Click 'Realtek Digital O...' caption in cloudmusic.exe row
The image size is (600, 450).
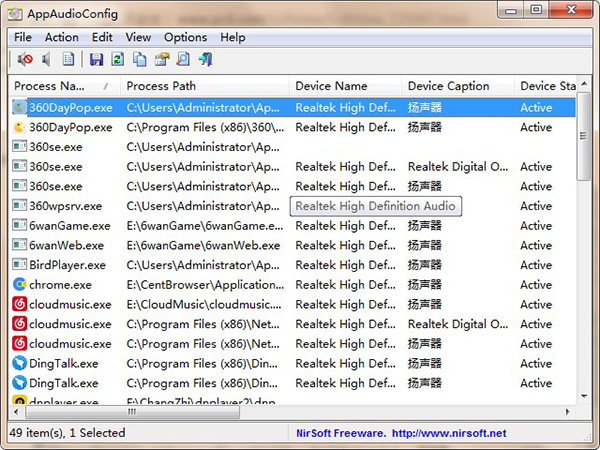[458, 324]
